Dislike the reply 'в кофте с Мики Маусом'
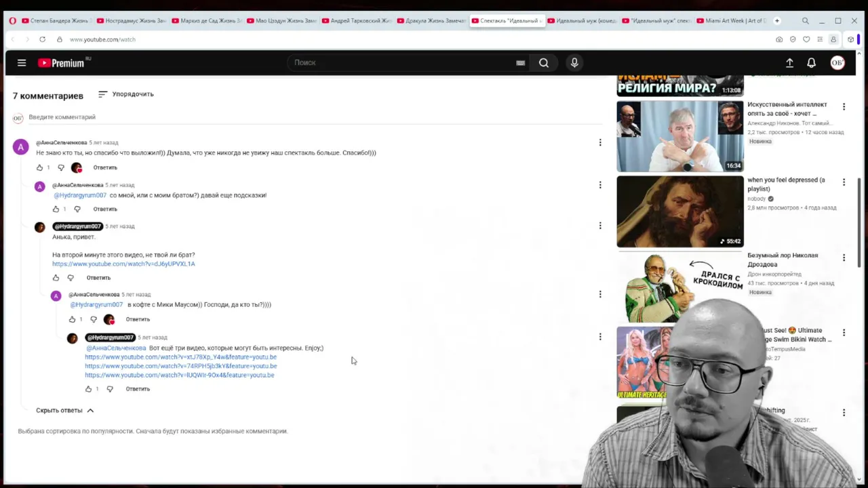This screenshot has width=868, height=488. pos(94,319)
